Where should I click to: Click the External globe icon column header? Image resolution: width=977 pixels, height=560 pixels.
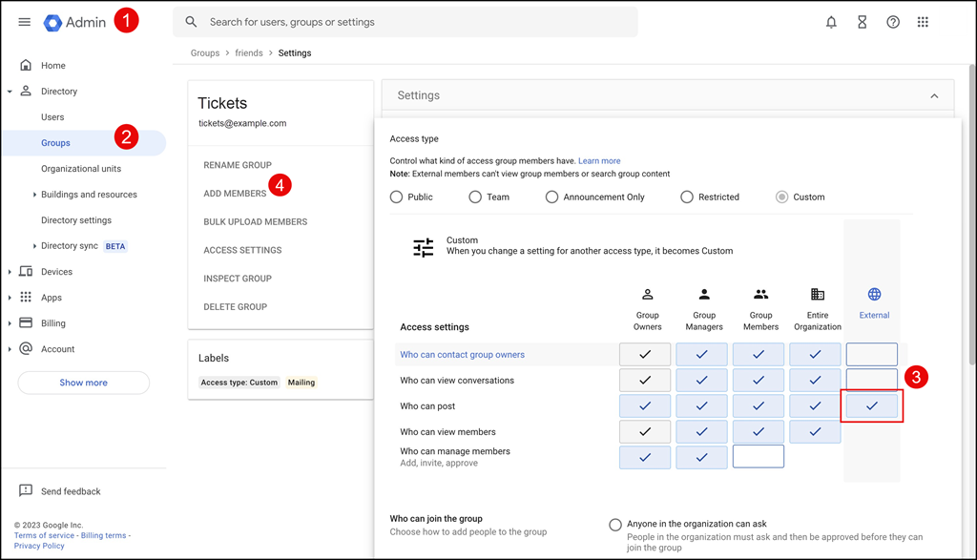tap(874, 295)
